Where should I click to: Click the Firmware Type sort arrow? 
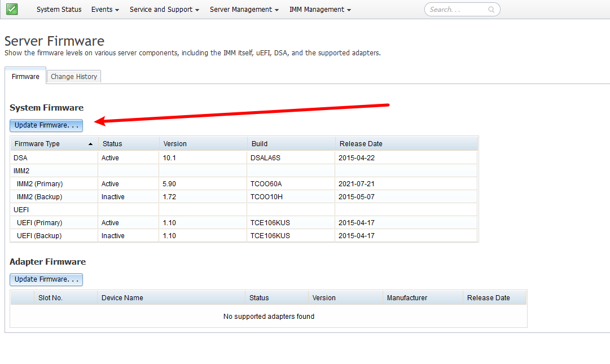pos(91,144)
